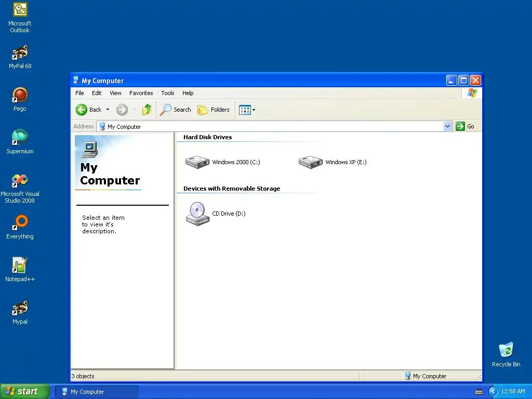Minimize the My Computer window
This screenshot has height=399, width=532.
point(451,81)
